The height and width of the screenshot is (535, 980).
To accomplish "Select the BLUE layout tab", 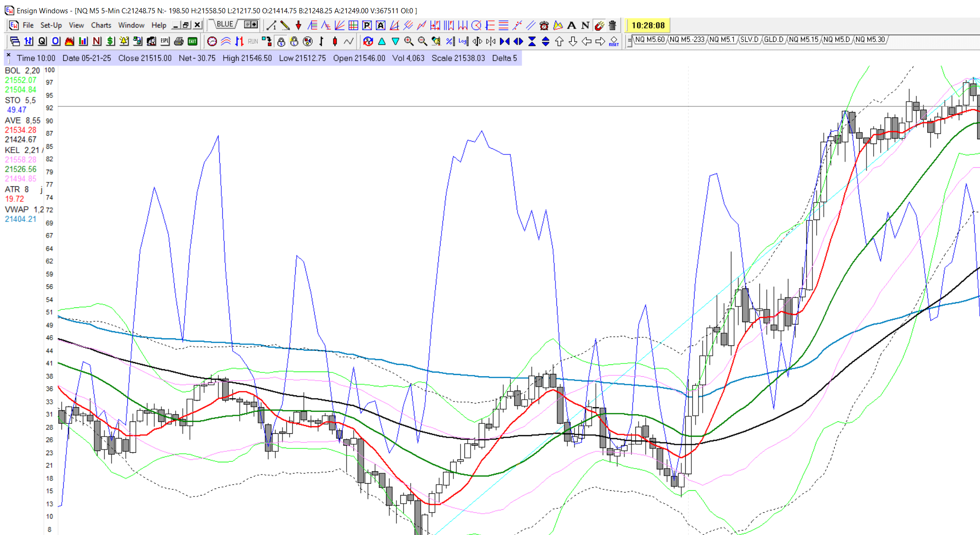I will (x=225, y=25).
